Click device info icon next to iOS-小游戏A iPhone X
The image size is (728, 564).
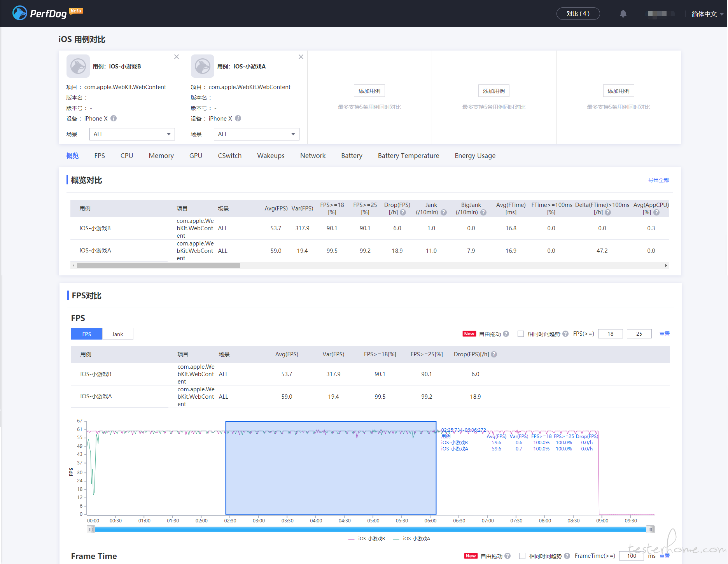point(238,118)
